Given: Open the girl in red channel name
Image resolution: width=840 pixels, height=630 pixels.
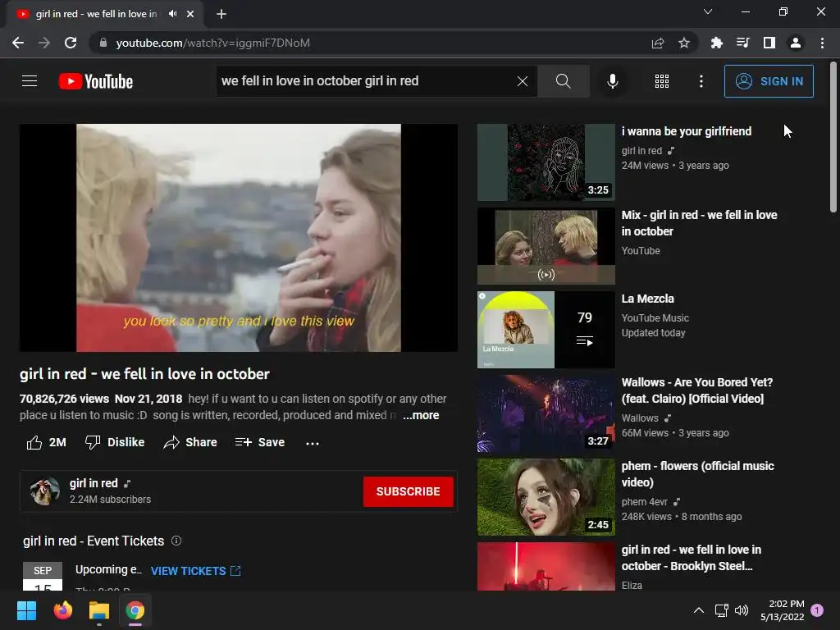Looking at the screenshot, I should [94, 483].
